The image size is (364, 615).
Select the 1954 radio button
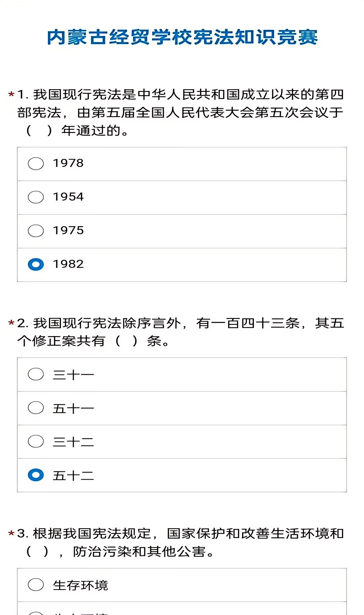pos(36,197)
